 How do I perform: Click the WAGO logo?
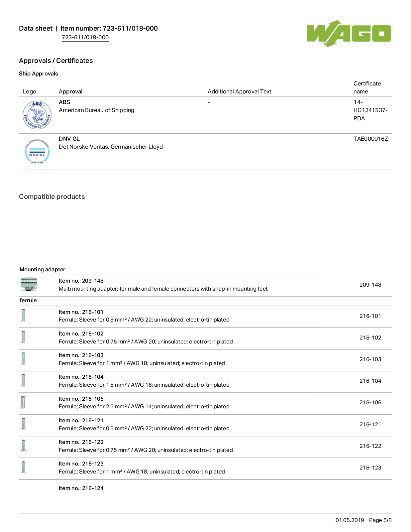click(x=349, y=33)
